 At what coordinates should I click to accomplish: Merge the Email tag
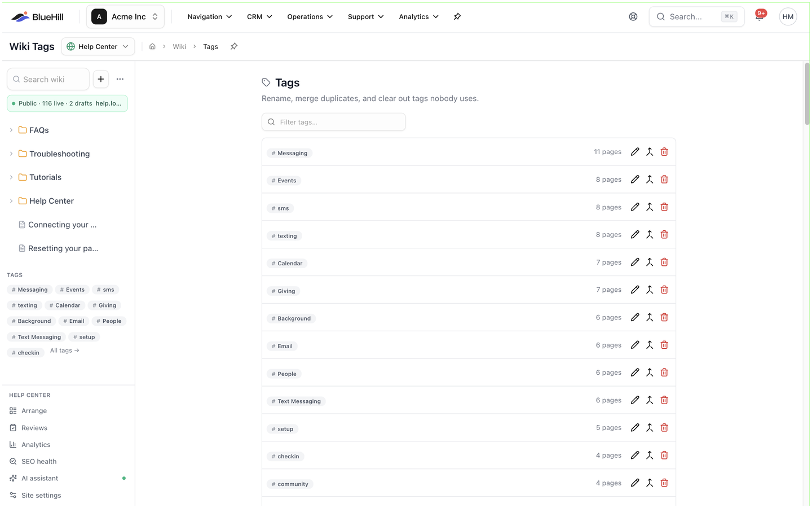point(650,345)
